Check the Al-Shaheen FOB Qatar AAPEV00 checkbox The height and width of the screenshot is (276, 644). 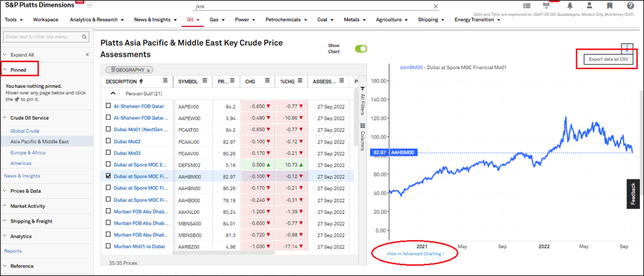pos(108,106)
